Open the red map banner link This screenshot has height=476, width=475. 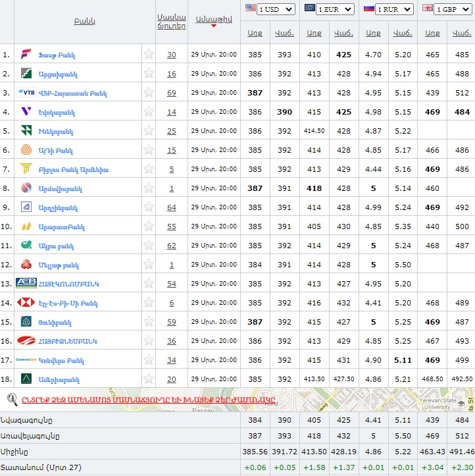click(149, 400)
